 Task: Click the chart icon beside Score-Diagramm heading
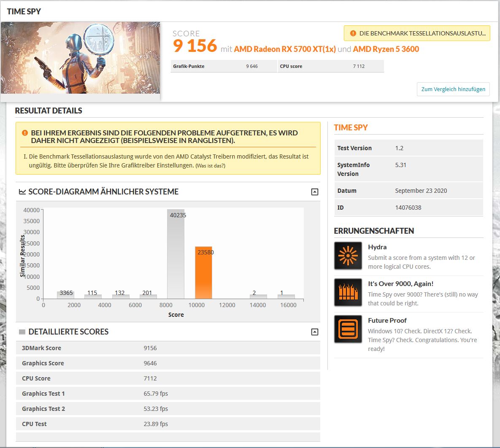click(22, 192)
